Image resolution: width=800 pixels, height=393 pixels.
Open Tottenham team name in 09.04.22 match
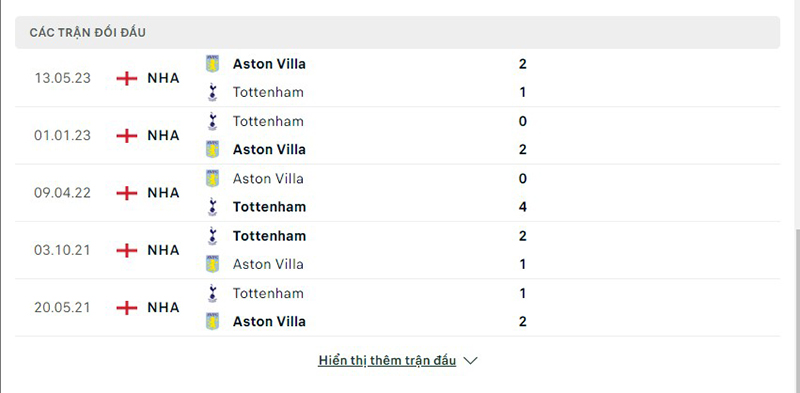click(x=269, y=207)
